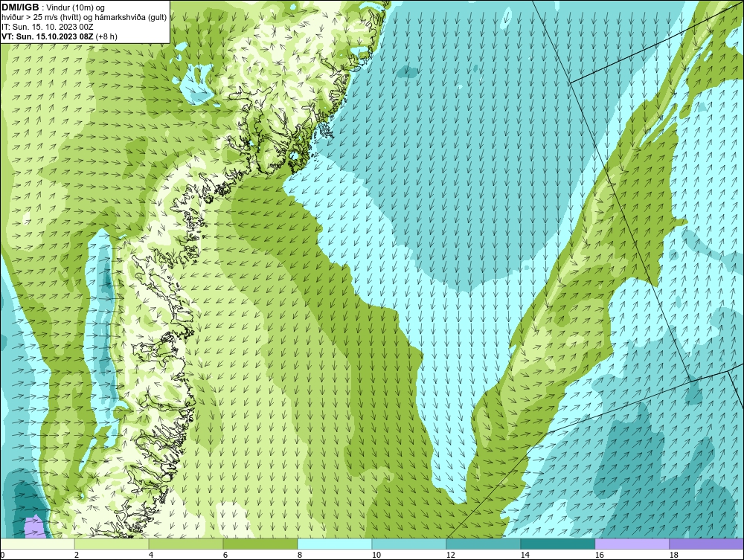Click the legend scale label '0'

pos(2,555)
